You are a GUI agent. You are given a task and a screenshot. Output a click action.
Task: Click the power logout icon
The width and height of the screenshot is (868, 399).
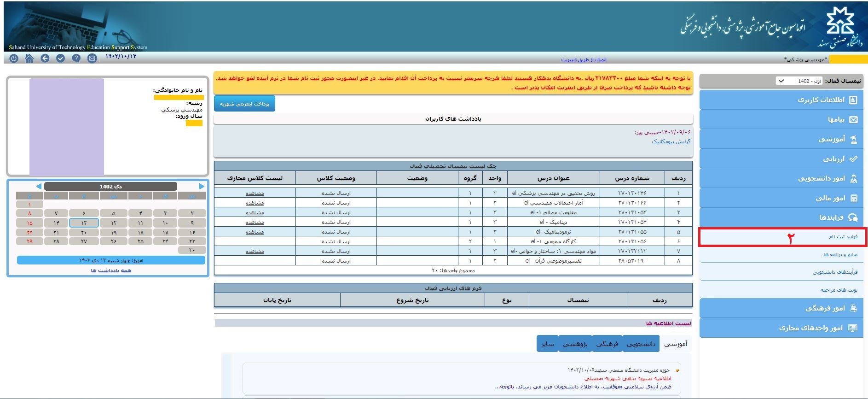(x=13, y=59)
